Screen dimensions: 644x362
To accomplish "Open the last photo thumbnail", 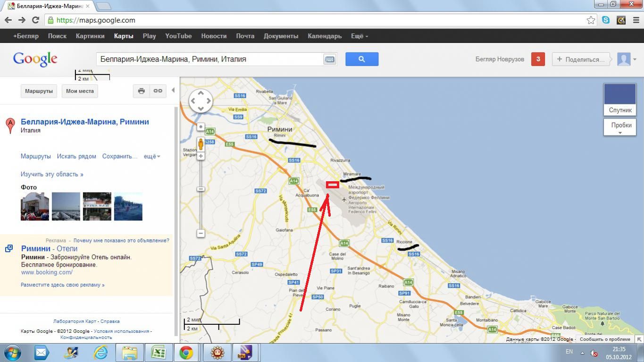I will (x=128, y=206).
